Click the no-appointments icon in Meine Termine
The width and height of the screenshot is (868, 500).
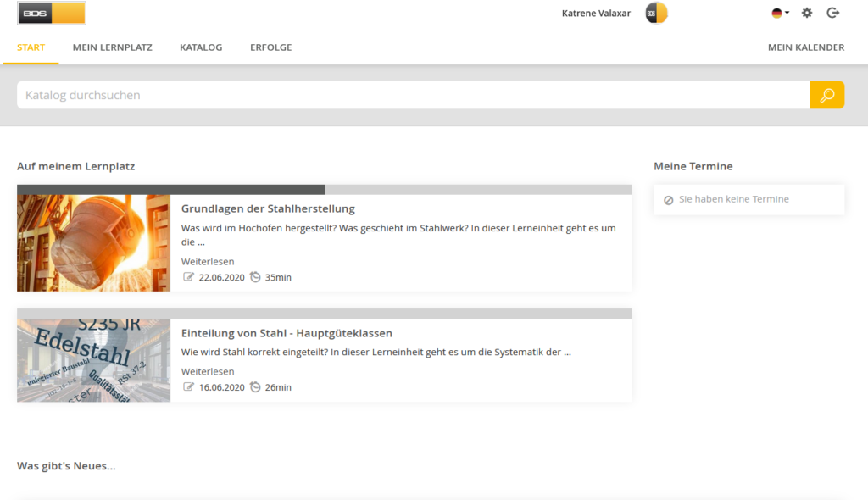click(x=669, y=198)
